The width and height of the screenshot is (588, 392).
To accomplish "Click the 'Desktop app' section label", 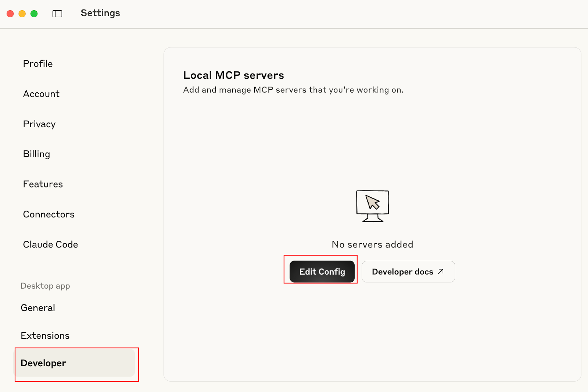I will [45, 286].
